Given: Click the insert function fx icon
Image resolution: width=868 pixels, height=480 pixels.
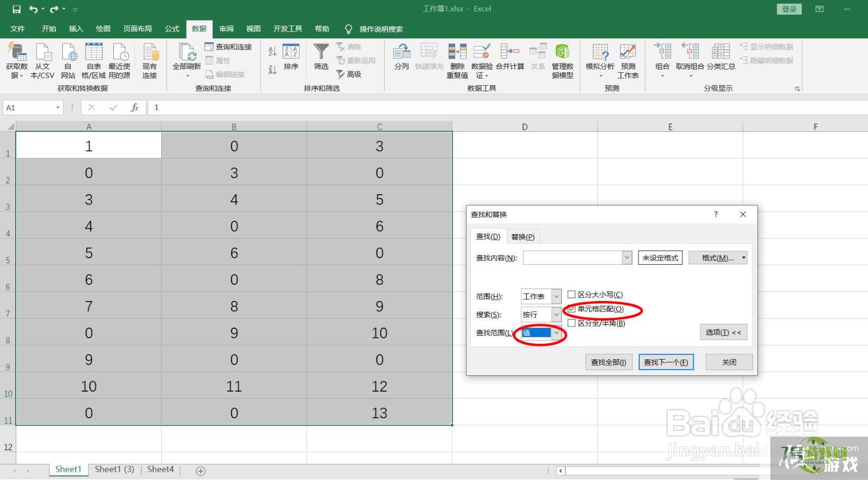Looking at the screenshot, I should 135,107.
